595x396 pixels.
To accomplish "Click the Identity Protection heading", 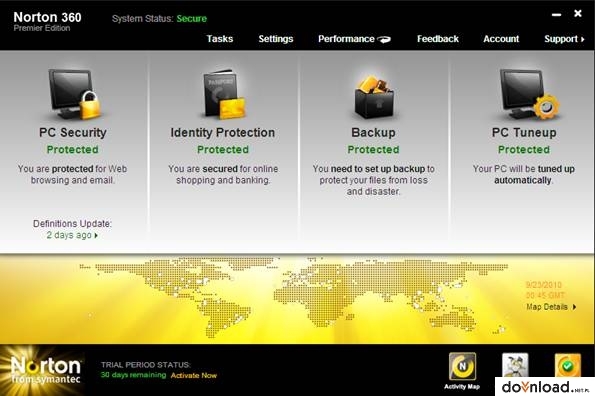I will (223, 132).
